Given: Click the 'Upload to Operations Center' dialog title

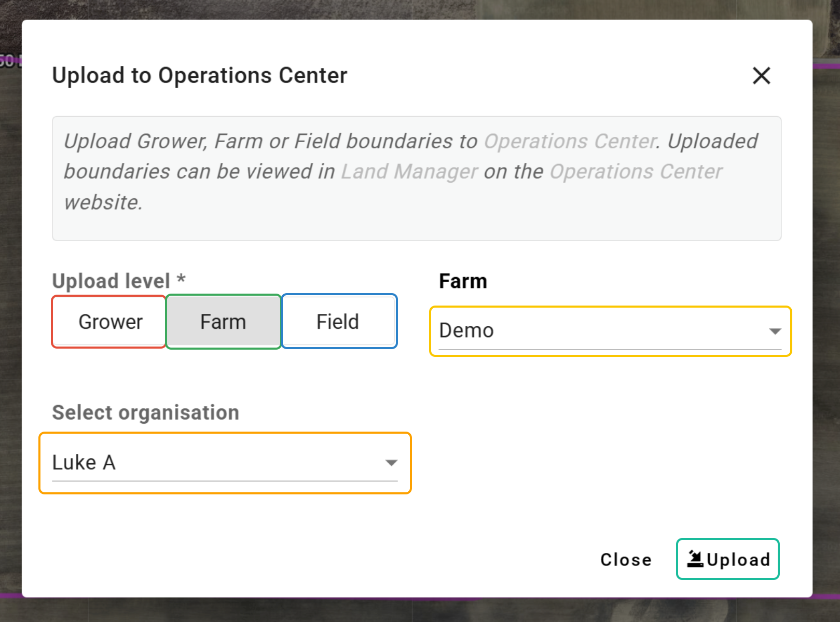Looking at the screenshot, I should [x=200, y=76].
